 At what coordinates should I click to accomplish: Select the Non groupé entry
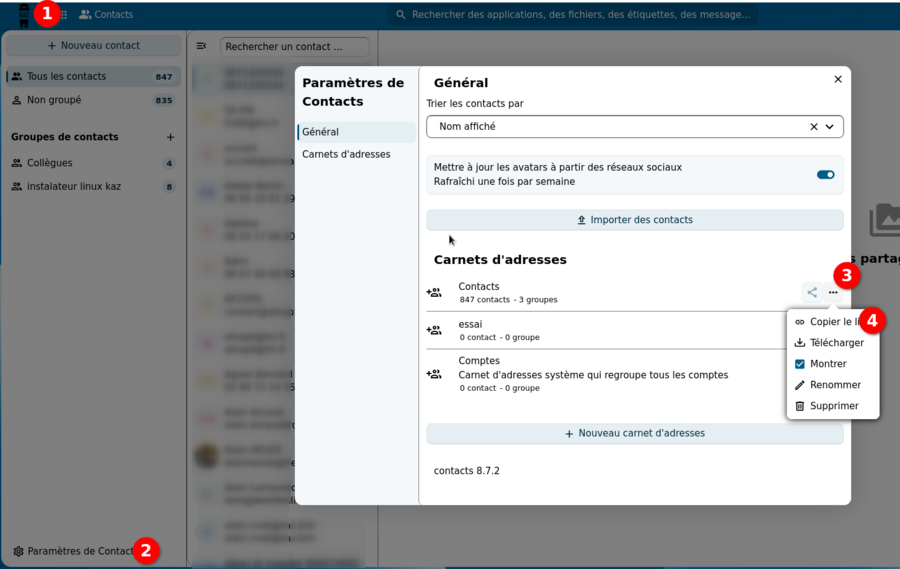pos(94,100)
